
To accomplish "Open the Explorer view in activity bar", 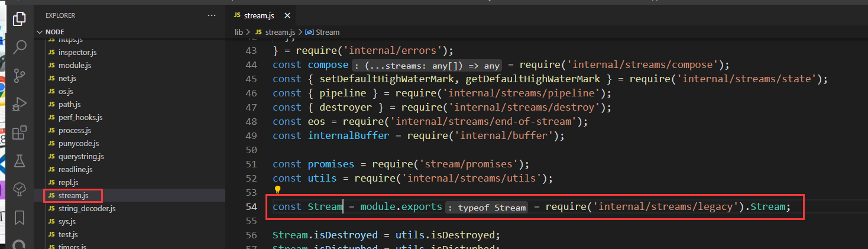I will click(19, 18).
